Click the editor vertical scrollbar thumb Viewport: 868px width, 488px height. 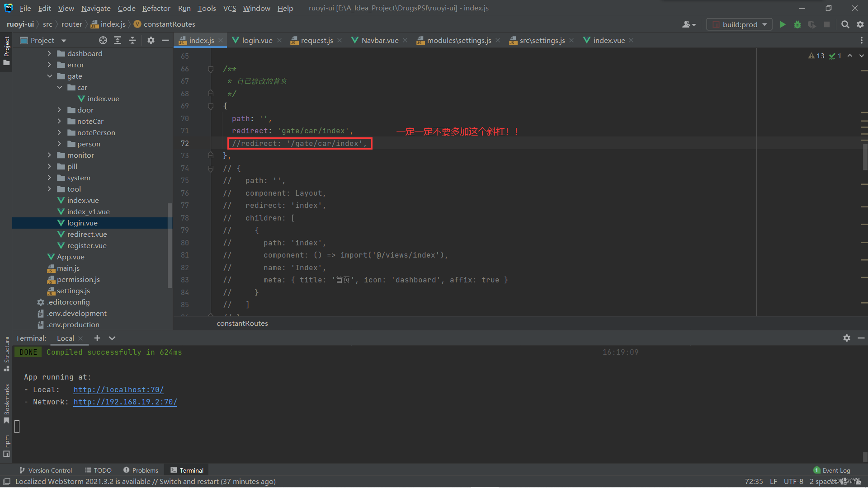pos(865,156)
